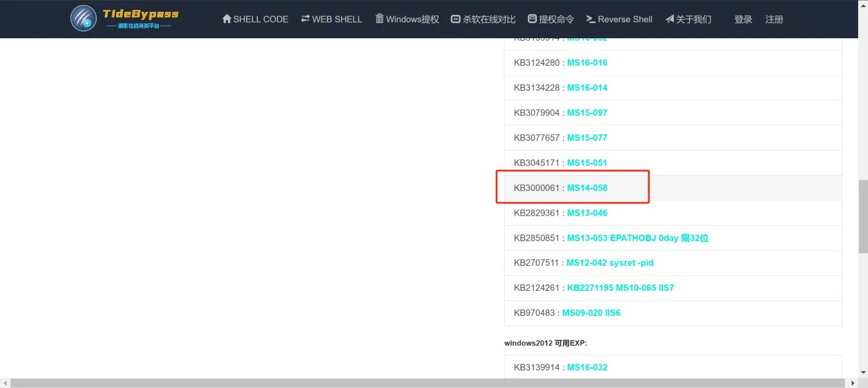Click the horizontal scrollbar left arrow
The width and height of the screenshot is (868, 388).
pos(5,382)
